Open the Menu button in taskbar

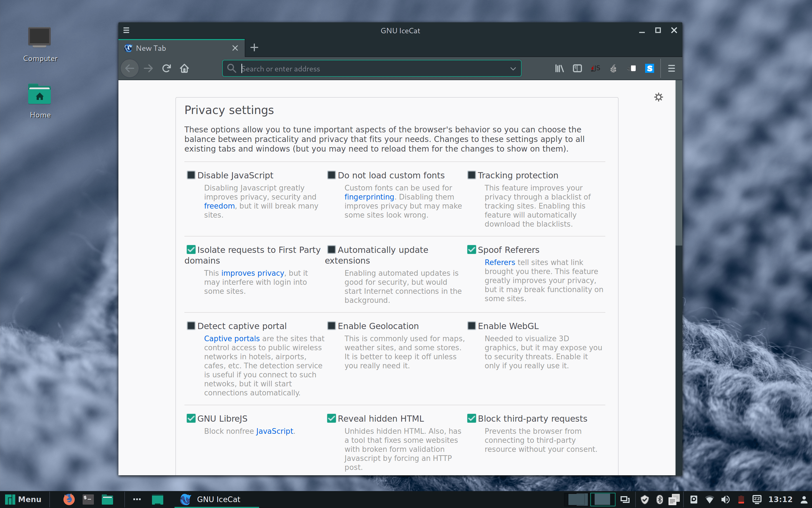(x=23, y=500)
